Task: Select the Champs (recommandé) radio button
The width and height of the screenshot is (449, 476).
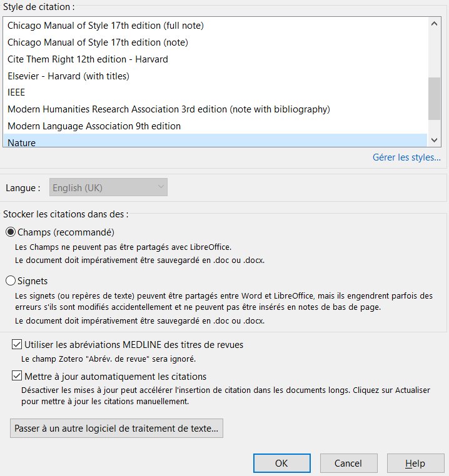Action: click(11, 232)
